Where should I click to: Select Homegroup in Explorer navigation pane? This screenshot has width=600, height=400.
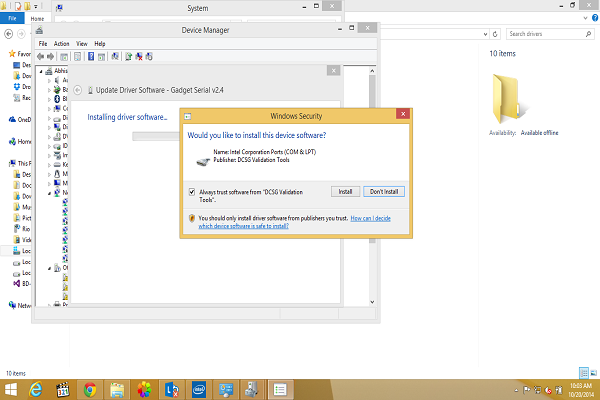coord(20,142)
